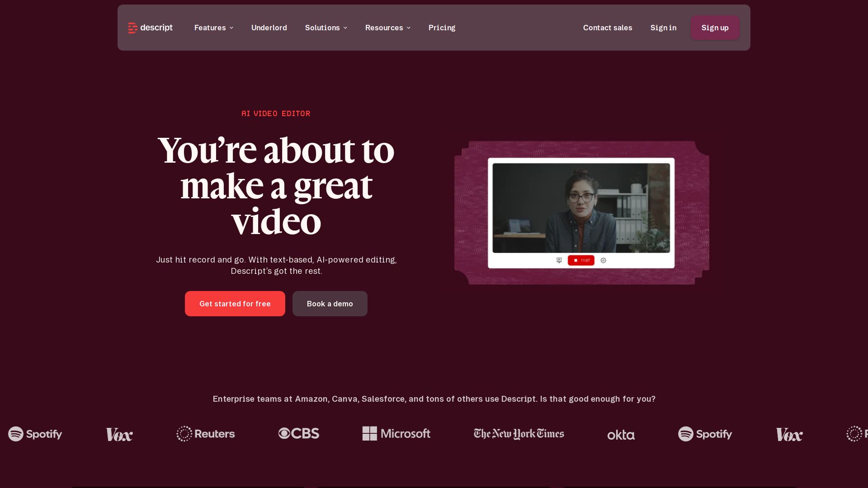The width and height of the screenshot is (868, 488).
Task: Expand the Features dropdown menu
Action: [x=214, y=28]
